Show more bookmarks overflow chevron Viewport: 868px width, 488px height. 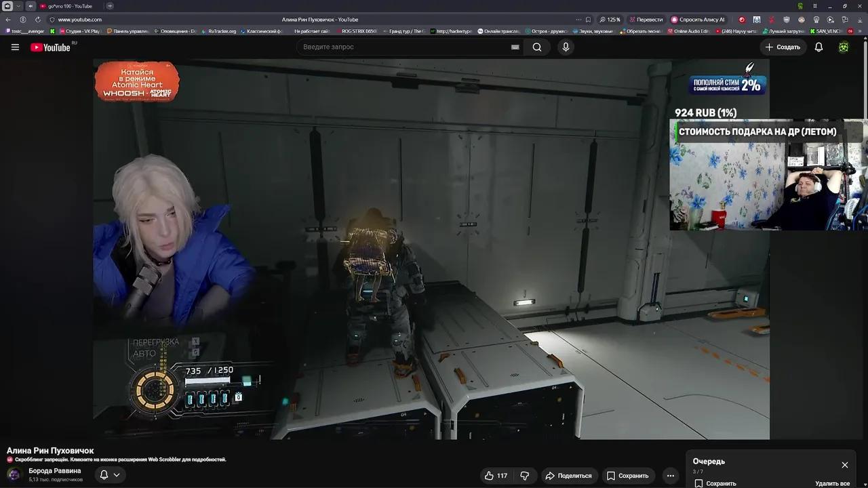[x=861, y=31]
